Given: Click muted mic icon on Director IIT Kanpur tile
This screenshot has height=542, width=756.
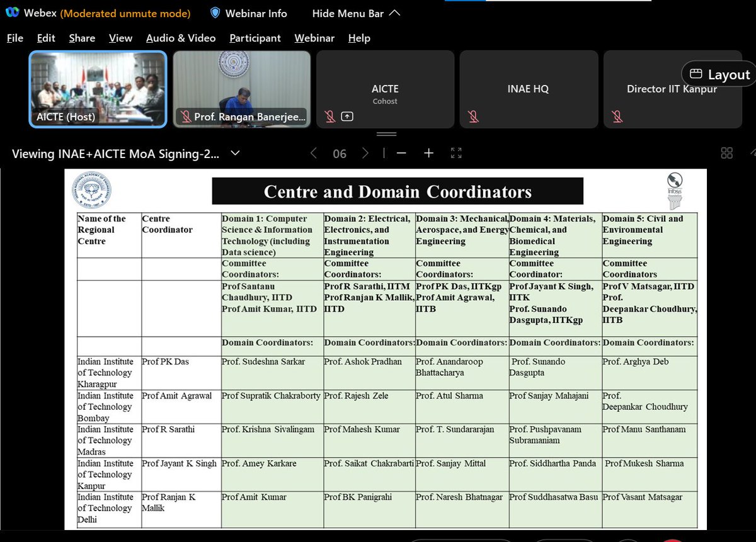Looking at the screenshot, I should (617, 116).
